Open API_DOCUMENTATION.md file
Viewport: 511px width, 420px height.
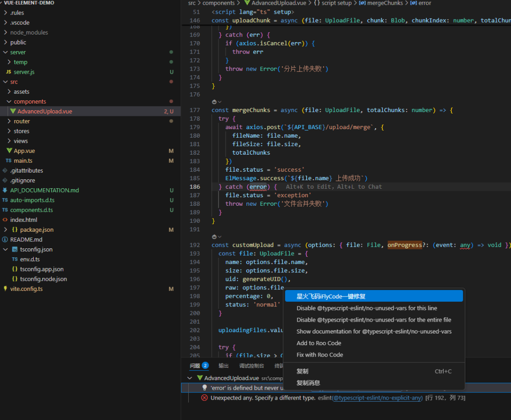(44, 190)
